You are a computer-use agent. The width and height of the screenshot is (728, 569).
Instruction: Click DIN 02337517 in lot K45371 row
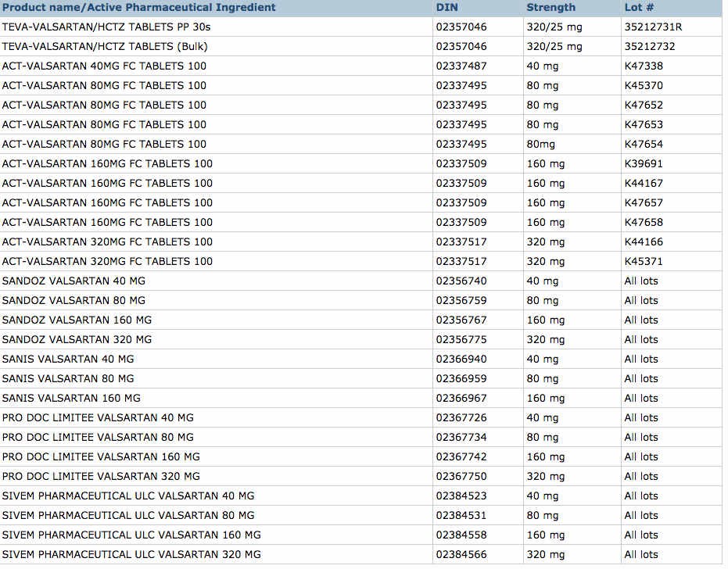point(461,261)
